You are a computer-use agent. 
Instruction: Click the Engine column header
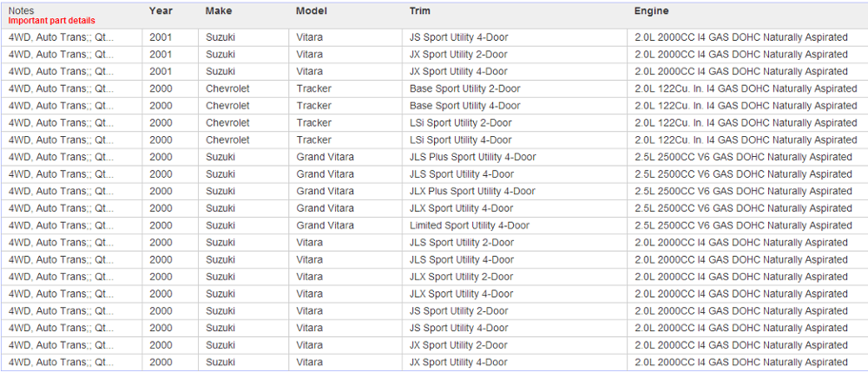point(651,10)
